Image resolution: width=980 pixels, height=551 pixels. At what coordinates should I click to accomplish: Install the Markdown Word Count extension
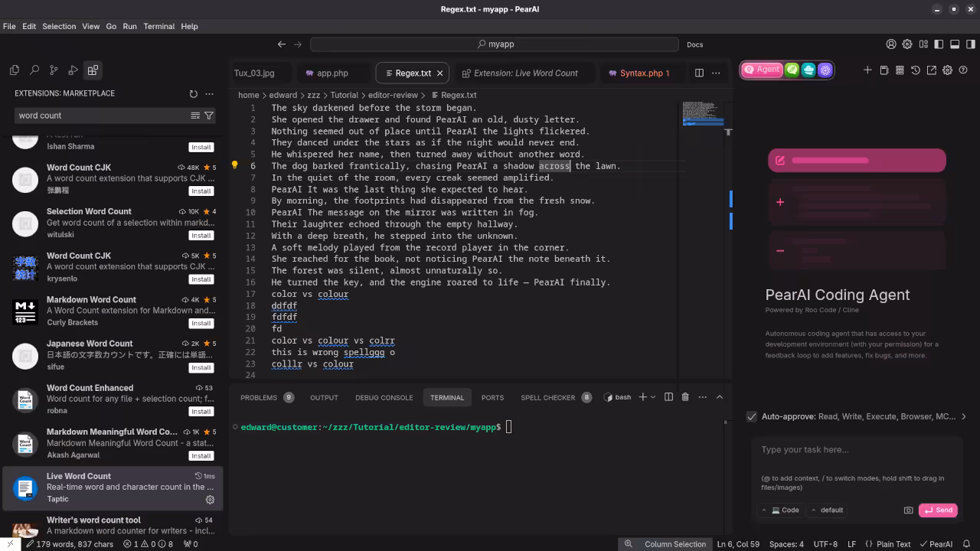click(x=201, y=323)
